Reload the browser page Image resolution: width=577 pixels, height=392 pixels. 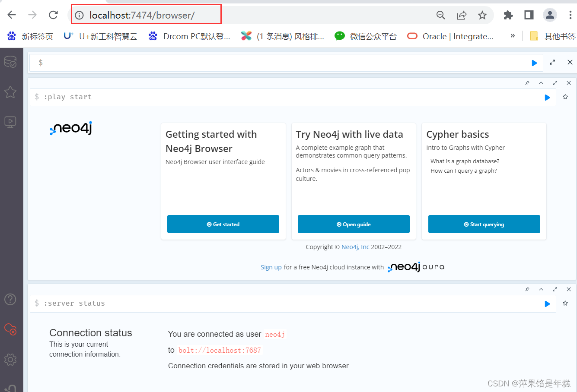click(53, 15)
